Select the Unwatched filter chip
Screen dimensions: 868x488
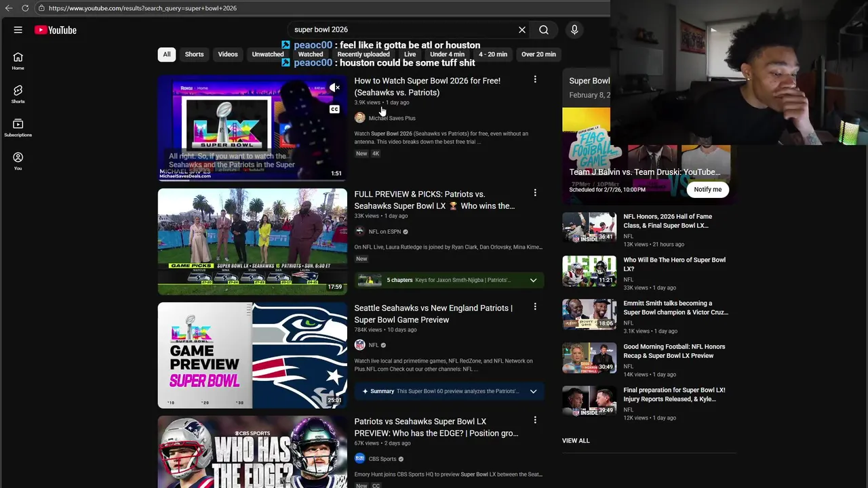268,54
